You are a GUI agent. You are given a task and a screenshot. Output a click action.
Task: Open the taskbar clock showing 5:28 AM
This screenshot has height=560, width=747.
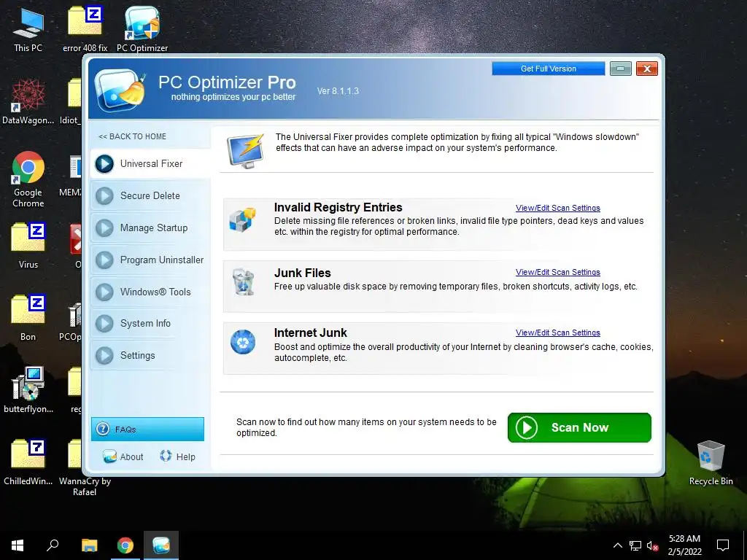[x=684, y=545]
